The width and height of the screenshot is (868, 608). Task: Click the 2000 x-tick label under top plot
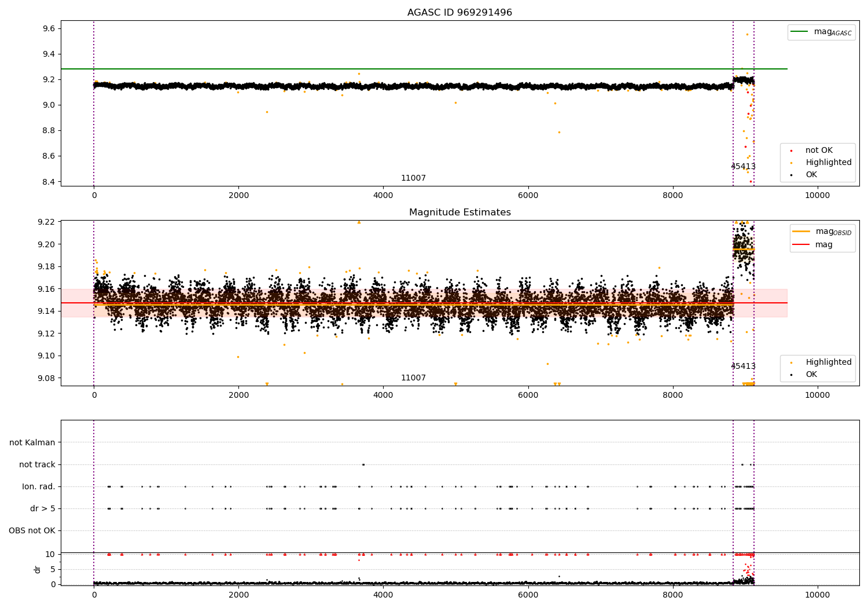239,196
